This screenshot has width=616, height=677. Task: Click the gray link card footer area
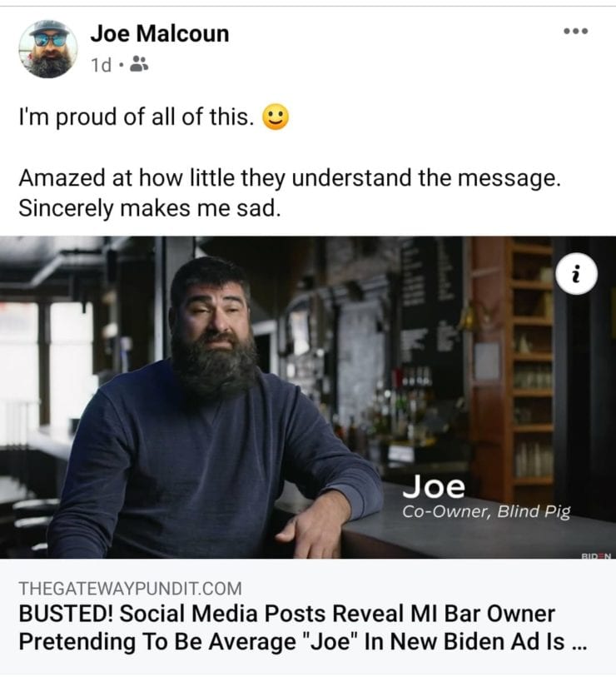point(308,617)
